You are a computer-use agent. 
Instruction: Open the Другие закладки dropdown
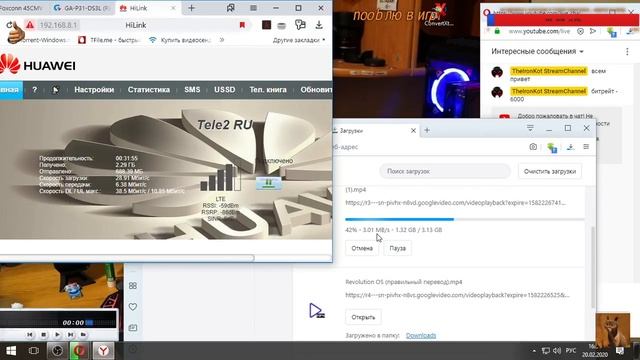point(299,40)
